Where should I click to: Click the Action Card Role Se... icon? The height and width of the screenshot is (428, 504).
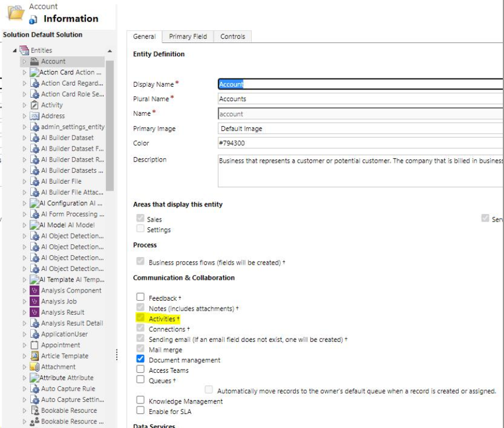[34, 94]
